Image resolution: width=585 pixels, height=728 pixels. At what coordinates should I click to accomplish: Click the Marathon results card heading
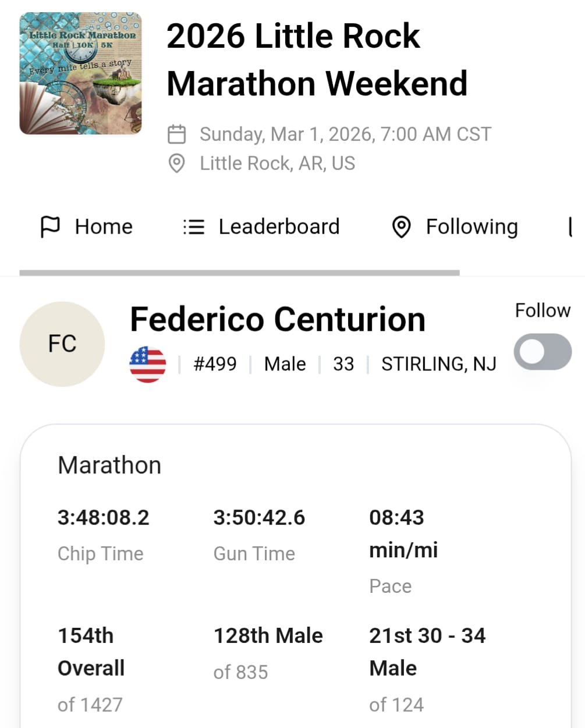click(x=109, y=465)
